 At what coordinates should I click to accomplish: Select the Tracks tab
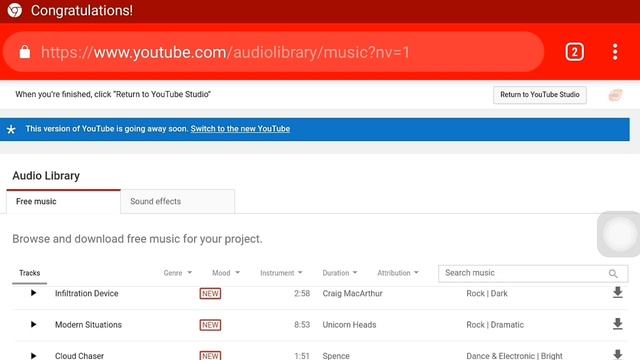coord(29,273)
